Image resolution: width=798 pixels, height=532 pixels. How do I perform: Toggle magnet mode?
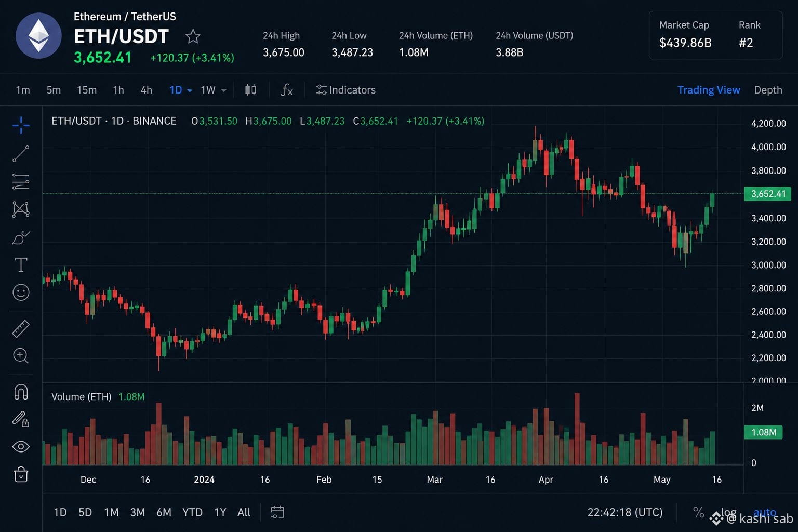[x=21, y=392]
